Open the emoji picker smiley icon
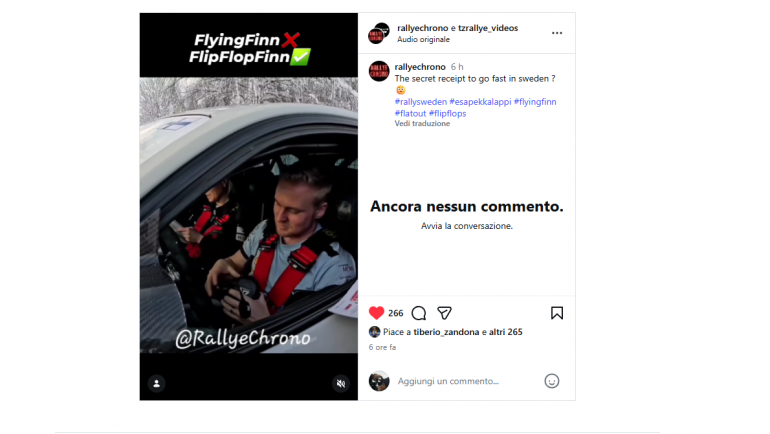770x434 pixels. pyautogui.click(x=551, y=381)
